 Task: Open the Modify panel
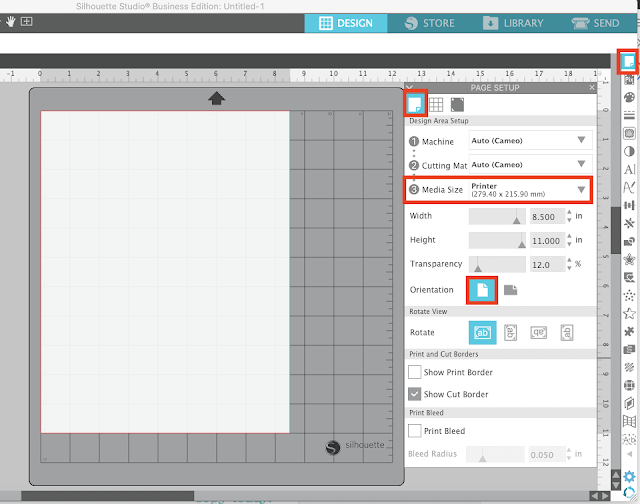(x=629, y=242)
